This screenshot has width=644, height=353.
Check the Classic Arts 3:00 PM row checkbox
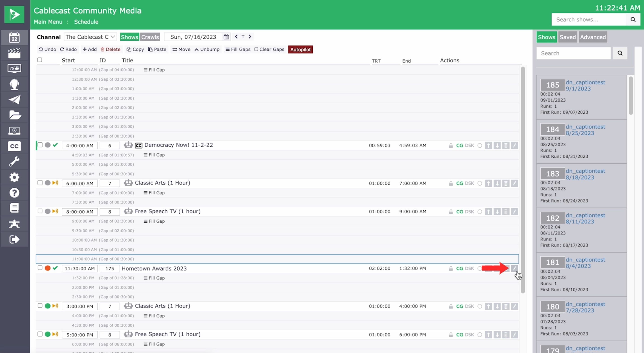tap(40, 305)
